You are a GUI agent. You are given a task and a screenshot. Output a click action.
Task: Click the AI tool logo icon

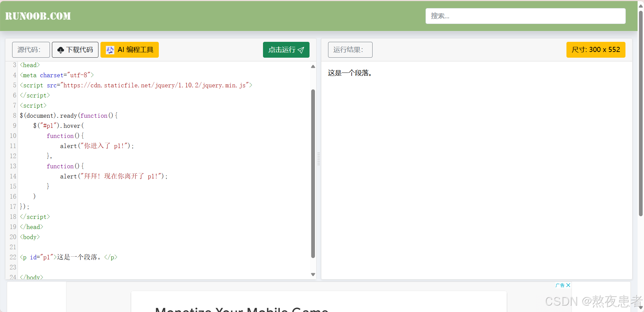110,50
